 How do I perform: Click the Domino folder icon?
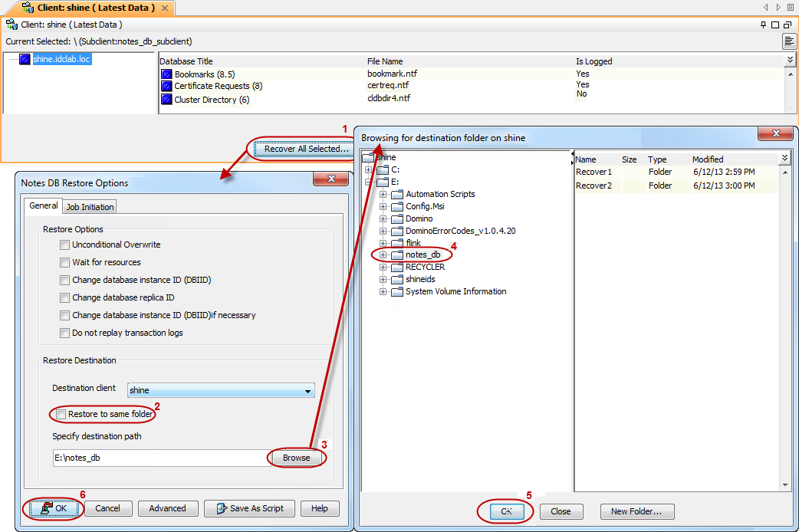coord(396,218)
